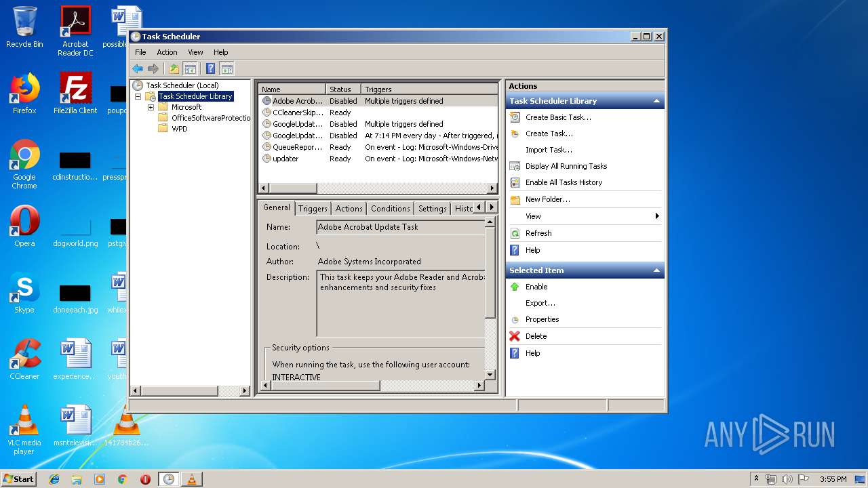This screenshot has width=868, height=488.
Task: Select the QueueRepor... task row
Action: 378,147
